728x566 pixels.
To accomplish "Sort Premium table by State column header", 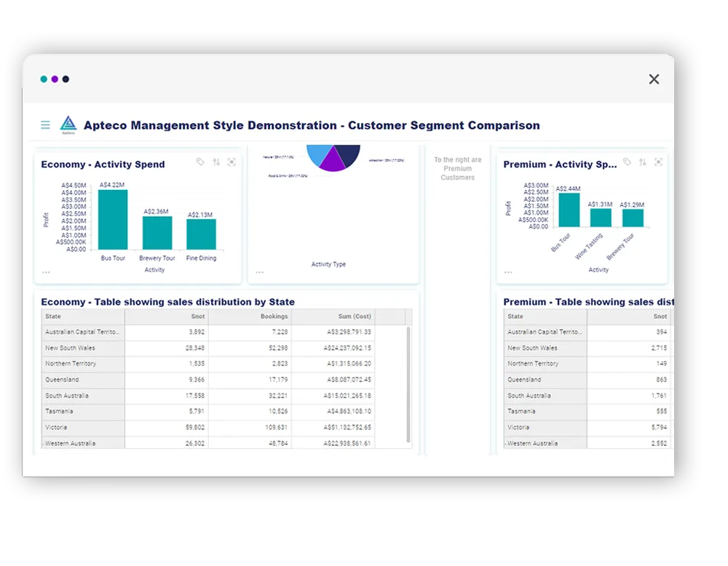I will click(x=545, y=316).
